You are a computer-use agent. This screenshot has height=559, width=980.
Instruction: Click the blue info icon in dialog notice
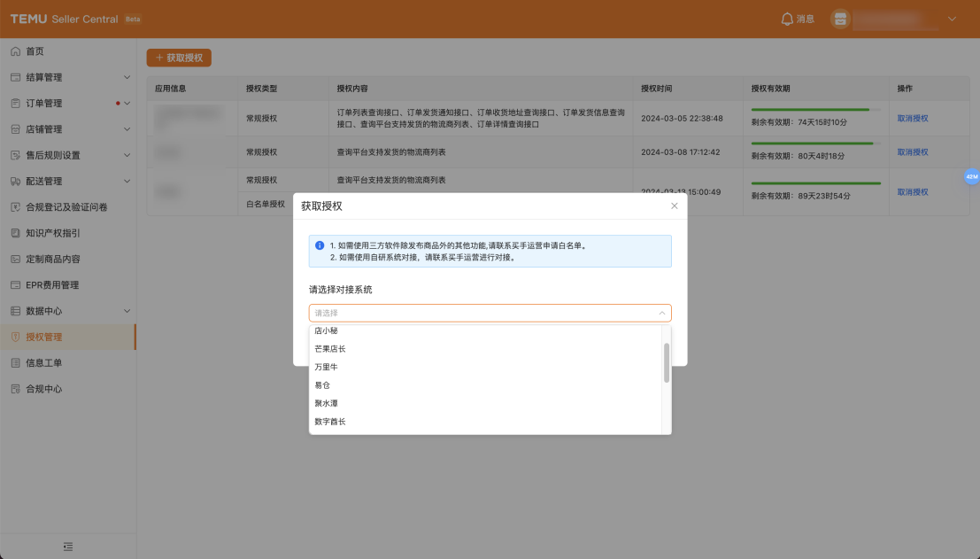point(320,245)
